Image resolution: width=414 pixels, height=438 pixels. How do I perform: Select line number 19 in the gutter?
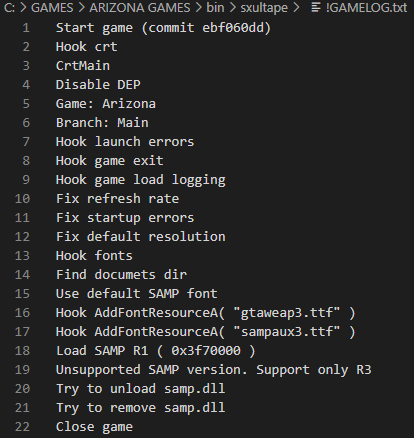[x=22, y=370]
